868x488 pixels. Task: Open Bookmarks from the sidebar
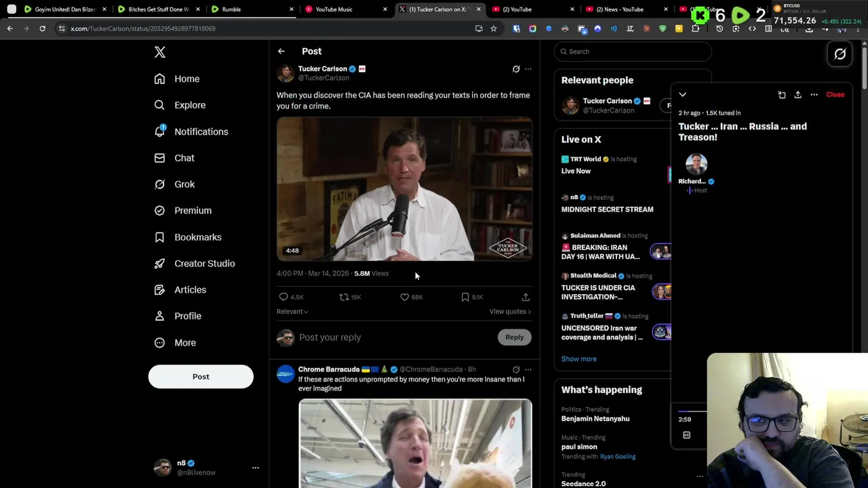pos(188,237)
